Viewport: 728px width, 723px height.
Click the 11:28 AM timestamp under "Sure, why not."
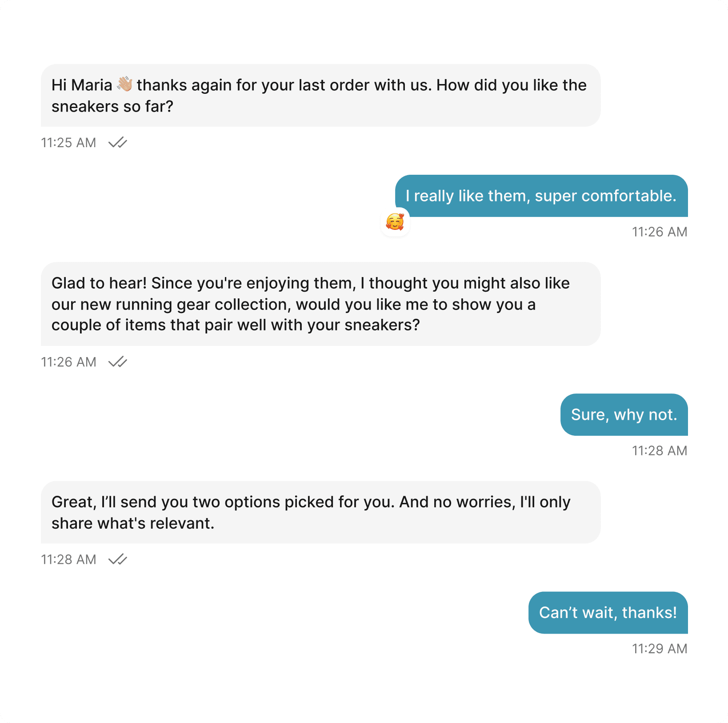[660, 451]
